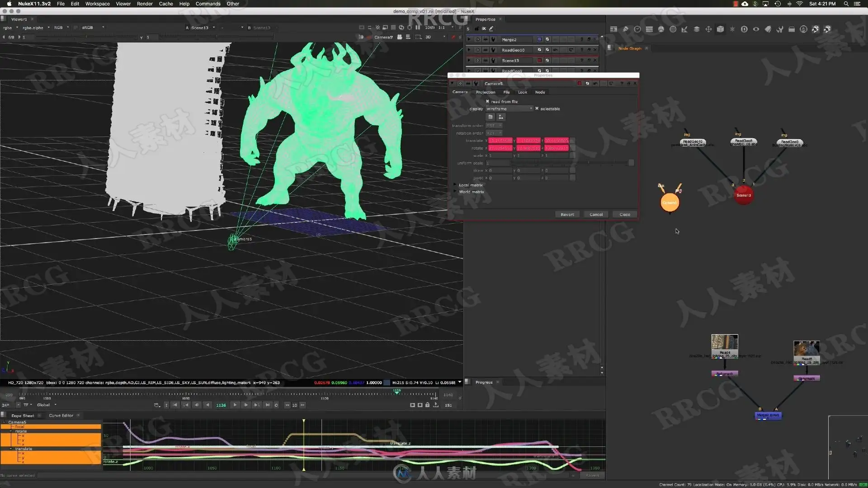Open the FurnaceCore nodes flame icon
Screen dimensions: 868x488
pyautogui.click(x=803, y=29)
